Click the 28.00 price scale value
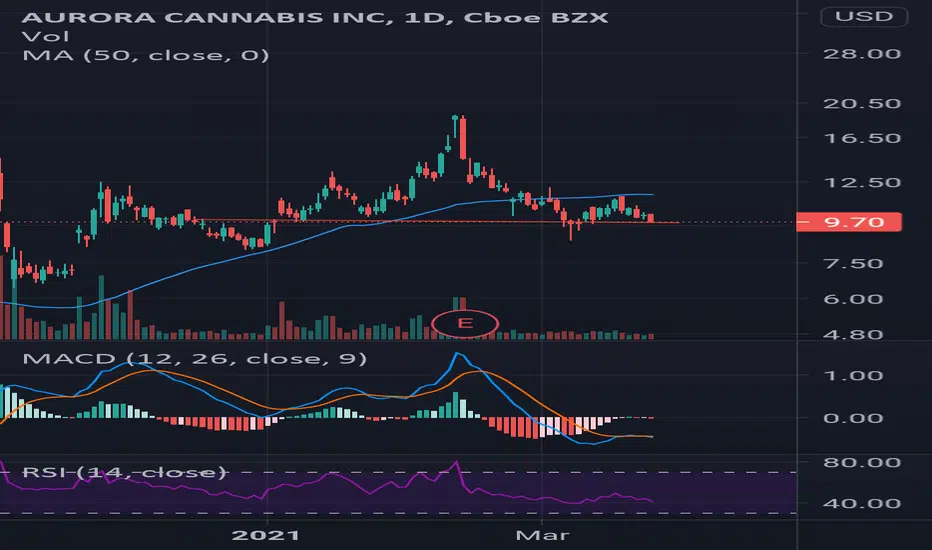The image size is (932, 550). coord(862,54)
